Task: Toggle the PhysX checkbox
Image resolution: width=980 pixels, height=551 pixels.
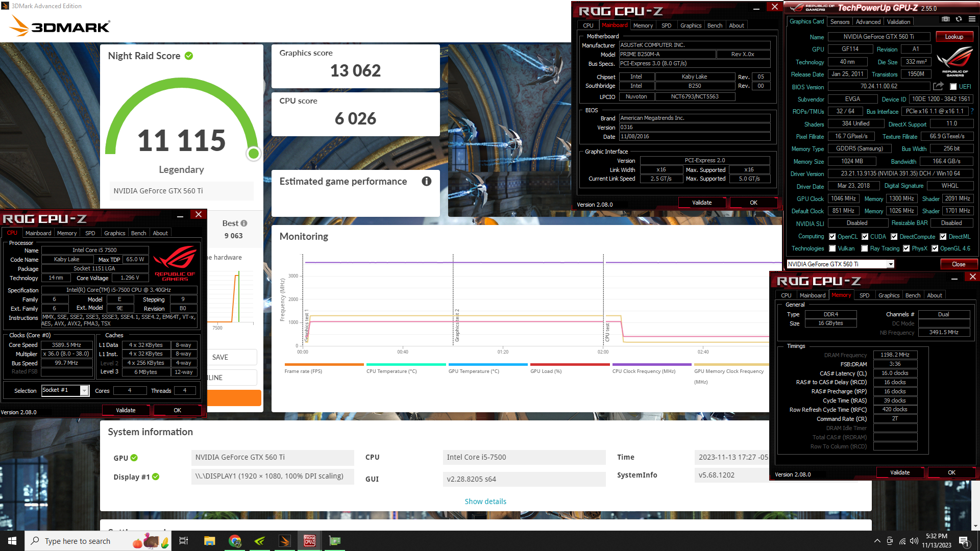Action: 906,248
